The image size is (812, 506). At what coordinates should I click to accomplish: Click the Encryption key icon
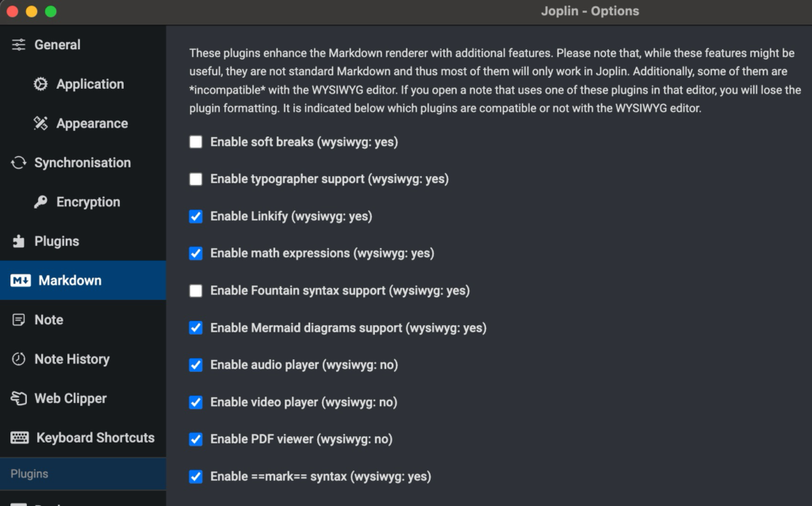(41, 202)
